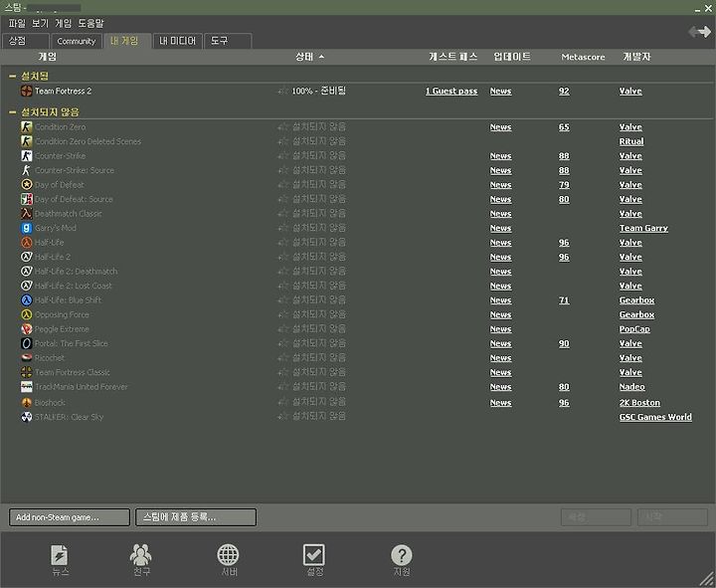This screenshot has width=716, height=588.
Task: Click the window resize grip corner
Action: (707, 579)
